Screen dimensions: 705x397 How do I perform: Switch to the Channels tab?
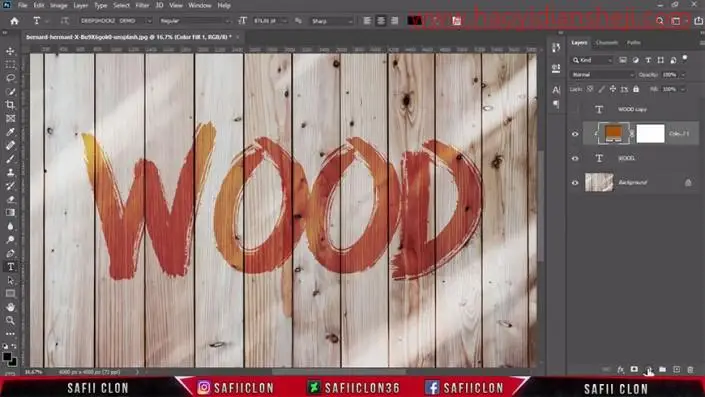tap(607, 43)
